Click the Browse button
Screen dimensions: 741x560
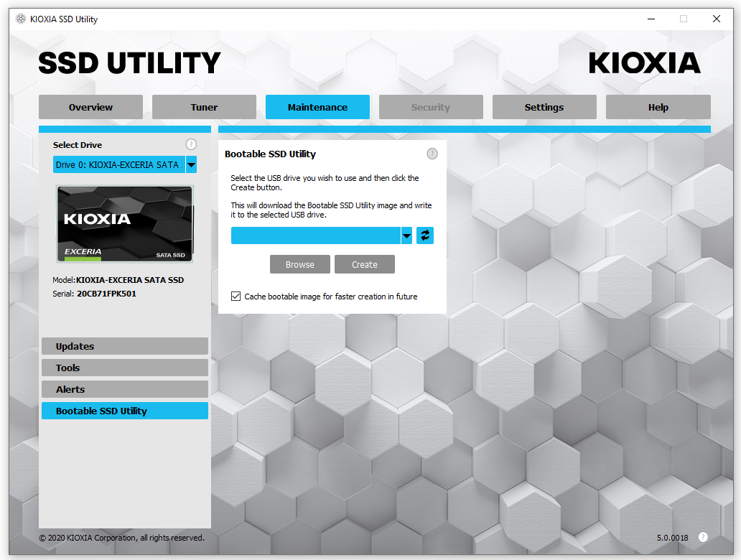click(300, 264)
